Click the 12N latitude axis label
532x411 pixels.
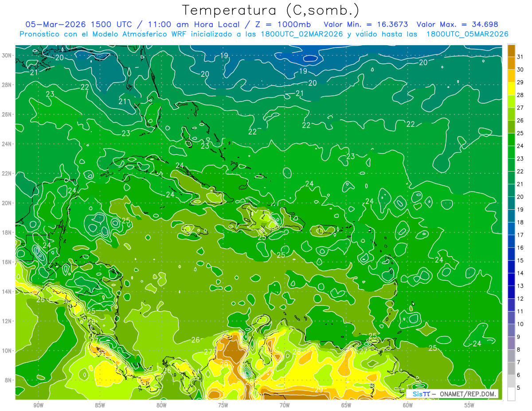point(7,321)
